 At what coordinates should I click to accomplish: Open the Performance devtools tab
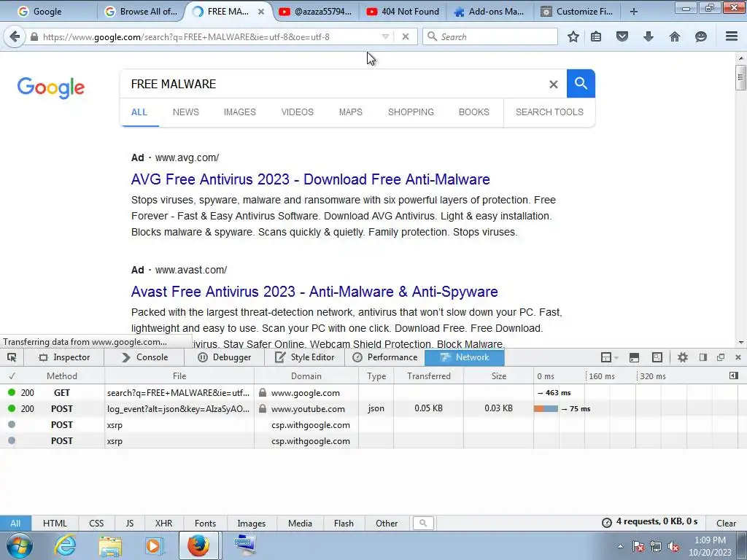(x=385, y=357)
